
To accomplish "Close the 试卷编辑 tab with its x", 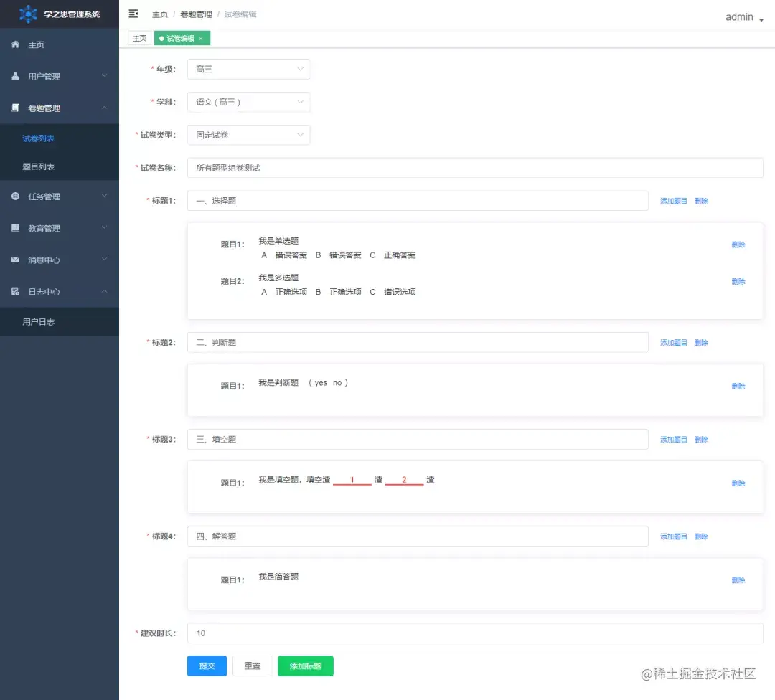I will point(201,39).
